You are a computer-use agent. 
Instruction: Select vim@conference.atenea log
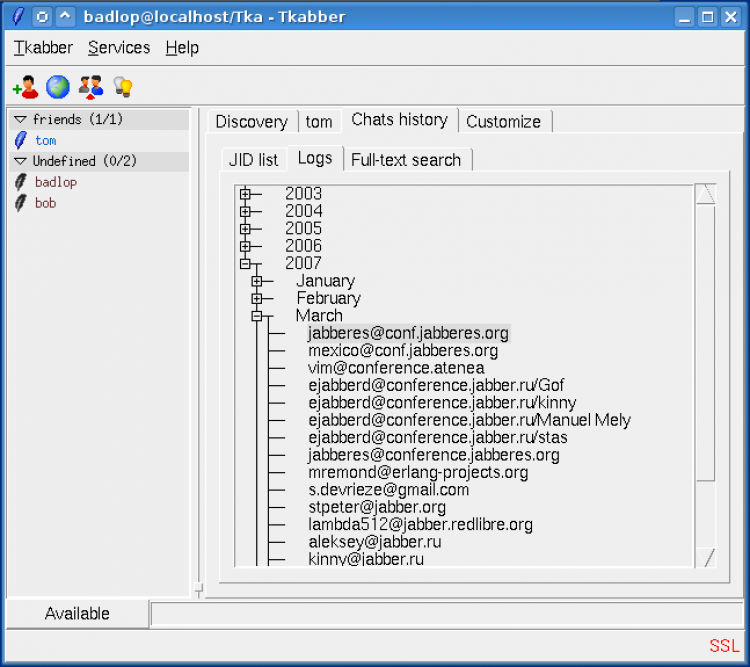396,368
